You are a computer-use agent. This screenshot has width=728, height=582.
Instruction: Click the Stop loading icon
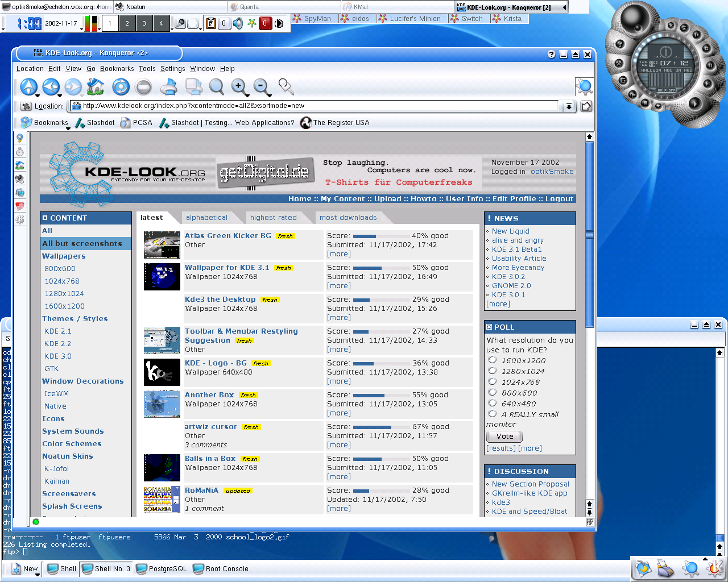pos(143,86)
